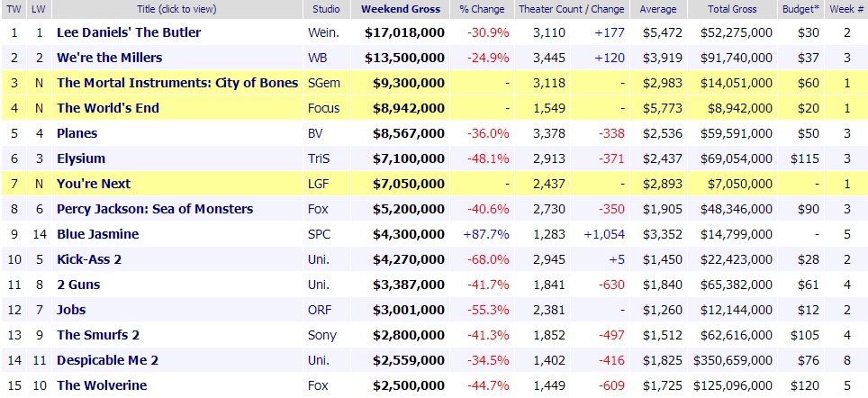Image resolution: width=868 pixels, height=398 pixels.
Task: View Percy Jackson: Sea of Monsters
Action: point(155,209)
